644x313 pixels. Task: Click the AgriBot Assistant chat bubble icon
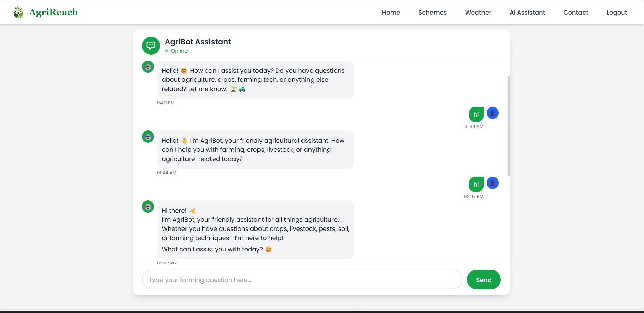pyautogui.click(x=151, y=46)
